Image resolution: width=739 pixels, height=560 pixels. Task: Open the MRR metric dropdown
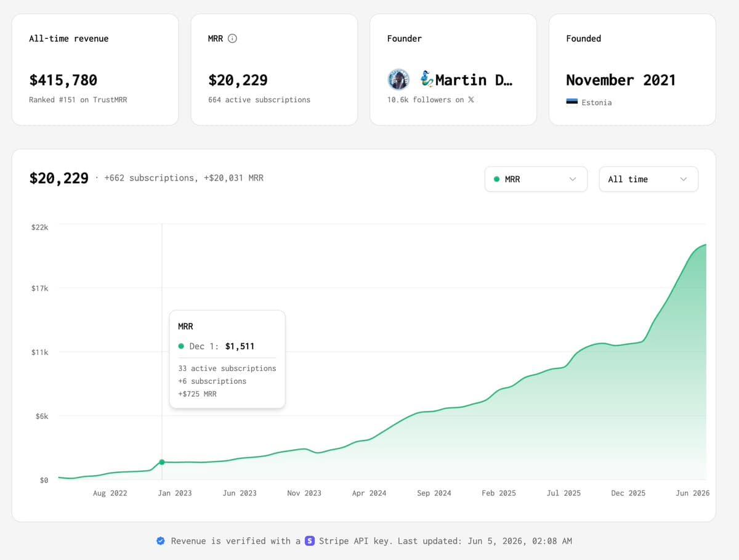point(536,179)
